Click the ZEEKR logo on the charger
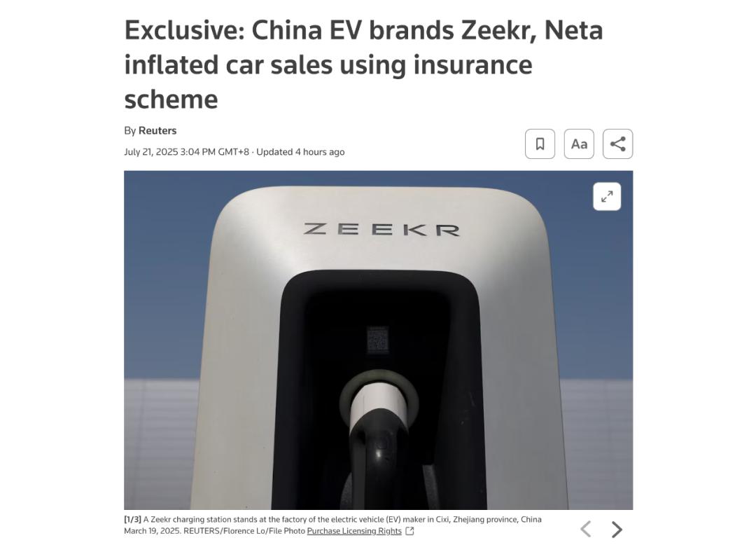Image resolution: width=756 pixels, height=559 pixels. (x=381, y=229)
